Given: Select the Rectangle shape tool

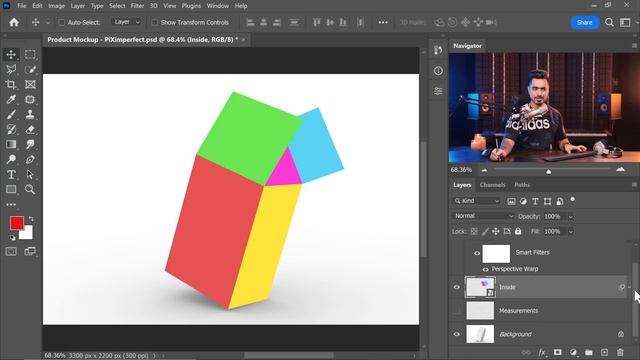Looking at the screenshot, I should pos(11,189).
